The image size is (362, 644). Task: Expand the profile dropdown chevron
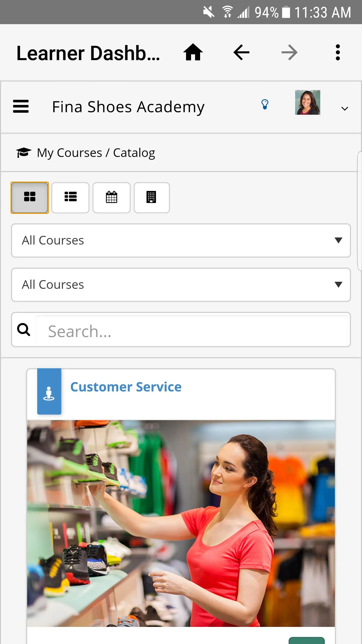click(345, 109)
